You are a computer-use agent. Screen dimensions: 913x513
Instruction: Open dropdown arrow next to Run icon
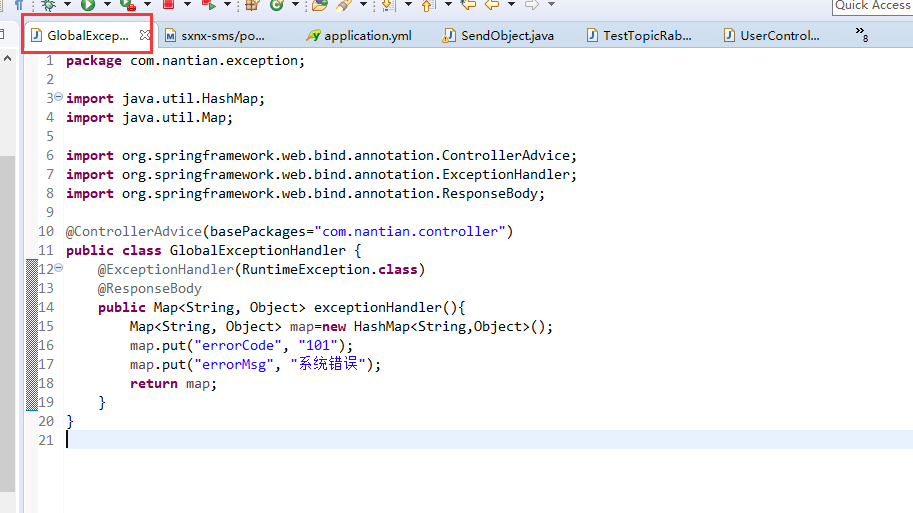click(x=107, y=5)
